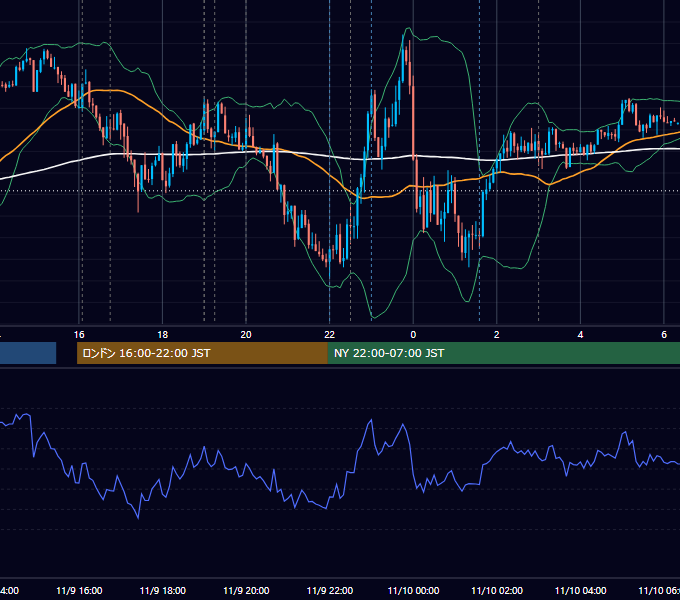Click the '11/9 20:00' date label on lower axis
Viewport: 680px width, 600px height.
point(246,591)
